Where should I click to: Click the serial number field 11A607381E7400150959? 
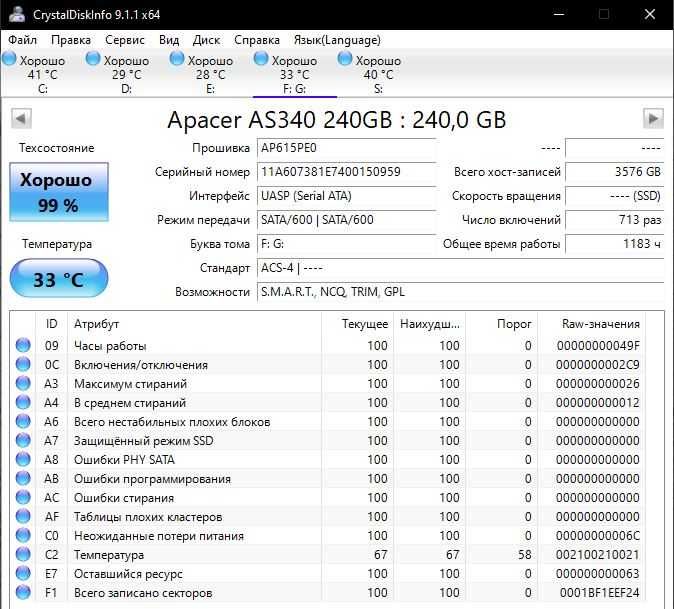(x=346, y=172)
